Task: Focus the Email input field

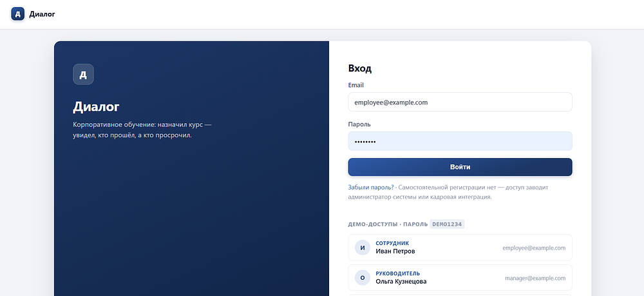Action: coord(460,102)
